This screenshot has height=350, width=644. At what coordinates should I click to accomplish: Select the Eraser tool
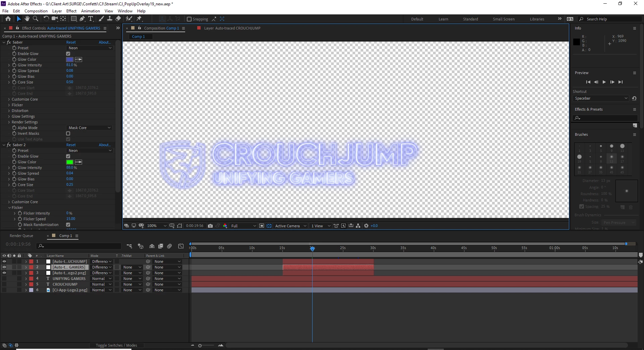[118, 19]
